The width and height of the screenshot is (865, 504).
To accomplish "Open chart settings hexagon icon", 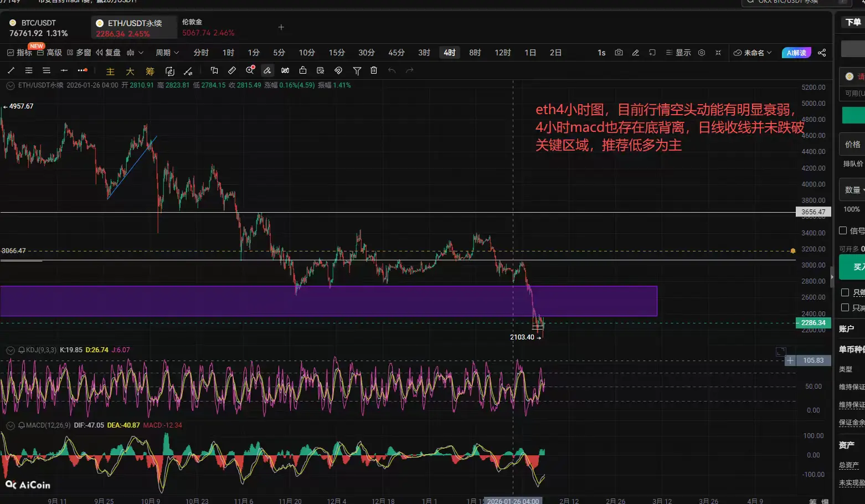I will pos(702,53).
